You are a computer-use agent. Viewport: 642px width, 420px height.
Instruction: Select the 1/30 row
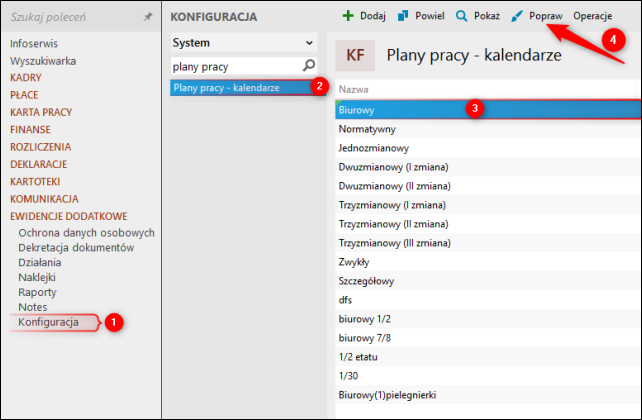coord(488,376)
